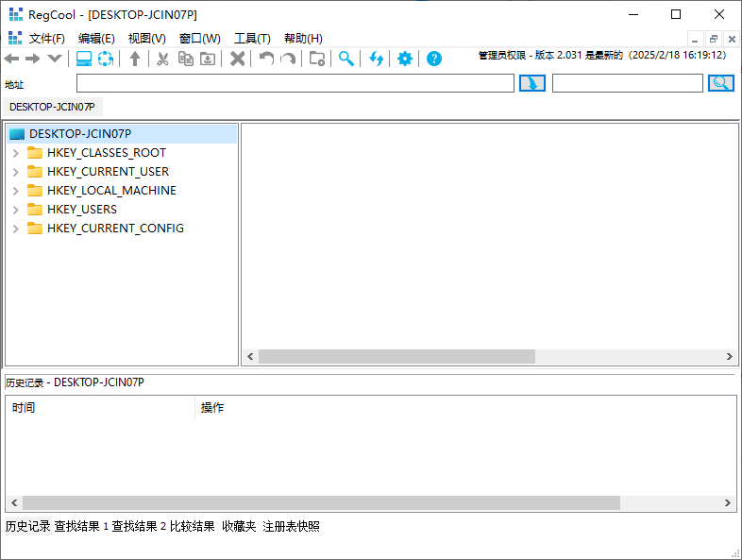Click the Cut scissors icon

[162, 59]
